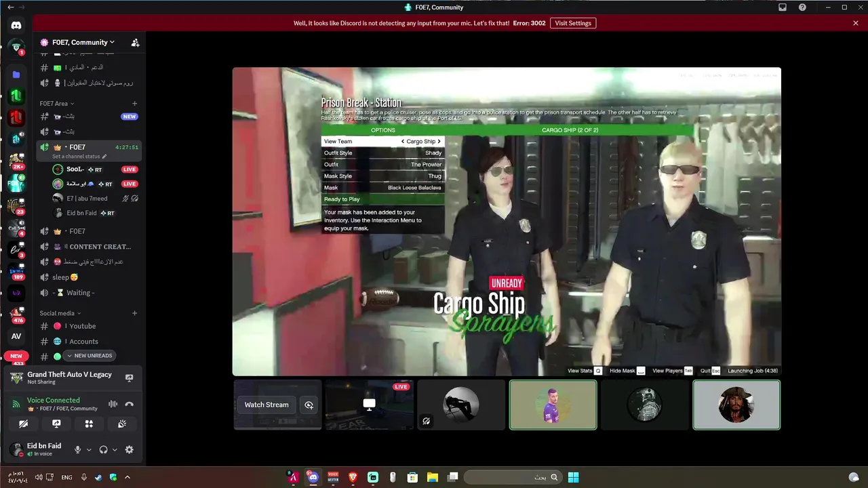Open noise suppression waveform icon
The width and height of the screenshot is (868, 488).
pyautogui.click(x=113, y=404)
